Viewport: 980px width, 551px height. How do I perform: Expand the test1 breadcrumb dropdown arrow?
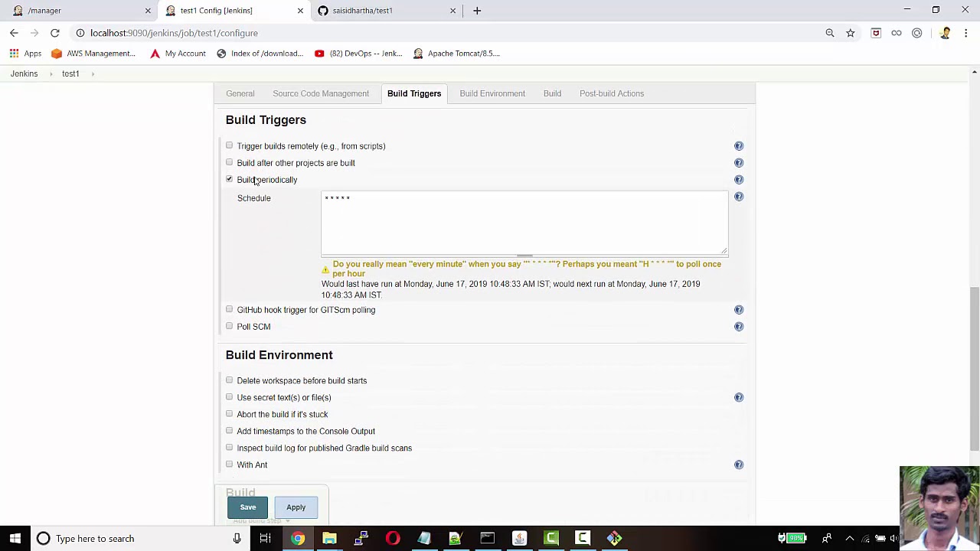93,74
